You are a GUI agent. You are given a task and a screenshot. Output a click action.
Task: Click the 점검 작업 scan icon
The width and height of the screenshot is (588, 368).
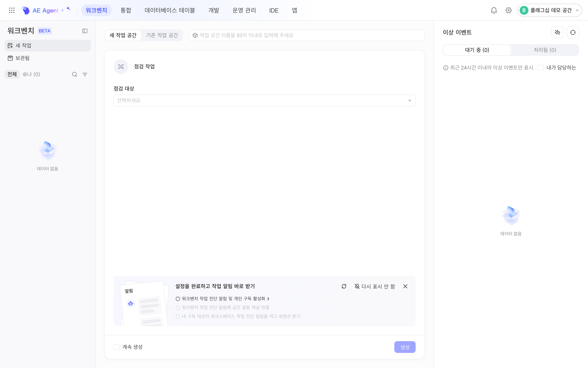tap(121, 67)
